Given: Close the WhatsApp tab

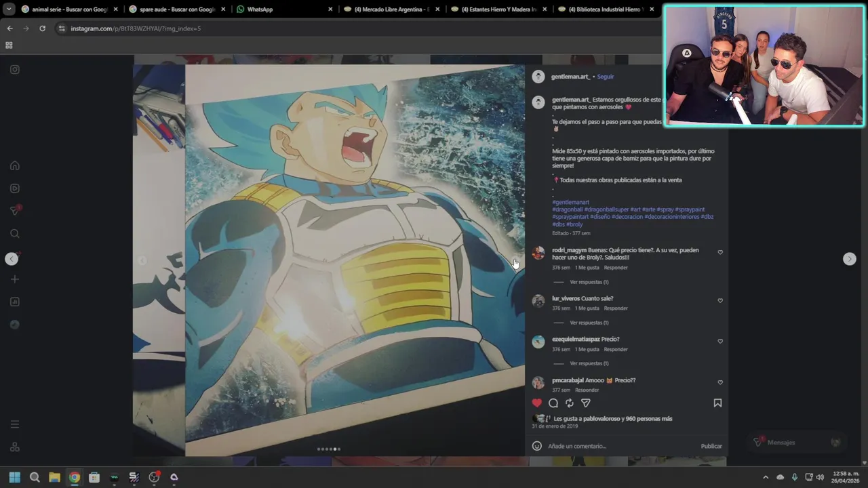Looking at the screenshot, I should tap(330, 9).
